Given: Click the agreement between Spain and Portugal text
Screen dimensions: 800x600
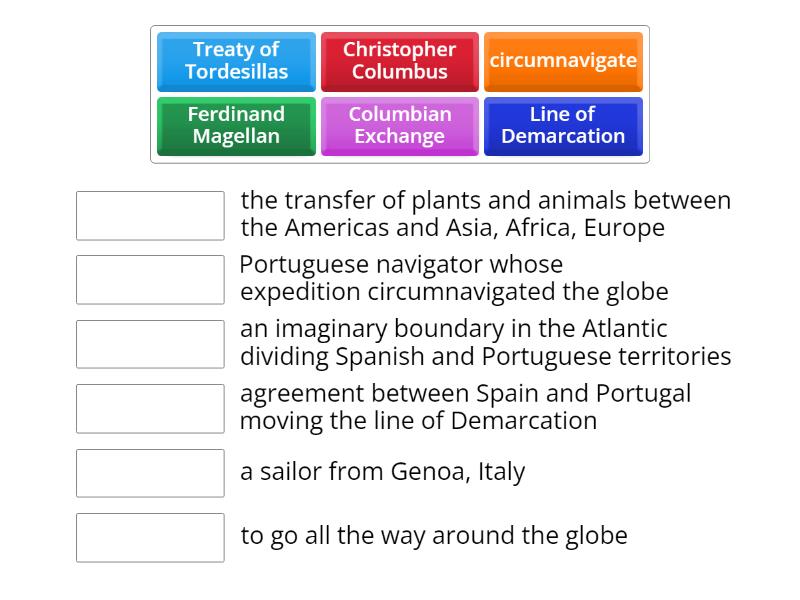Looking at the screenshot, I should pyautogui.click(x=465, y=407).
